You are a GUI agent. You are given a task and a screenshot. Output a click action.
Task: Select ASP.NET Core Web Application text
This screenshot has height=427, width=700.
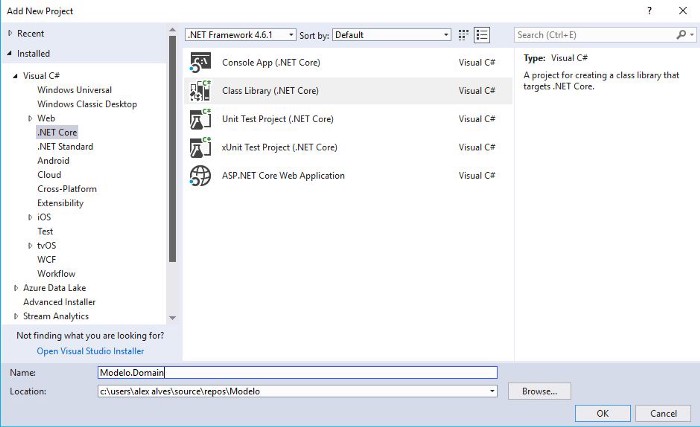pos(283,176)
